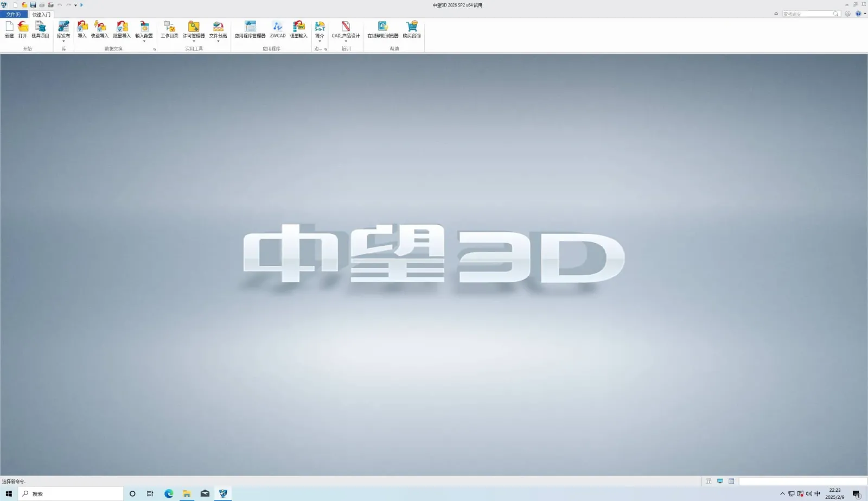The height and width of the screenshot is (501, 868).
Task: Click the status bar output window icon
Action: [x=731, y=481]
